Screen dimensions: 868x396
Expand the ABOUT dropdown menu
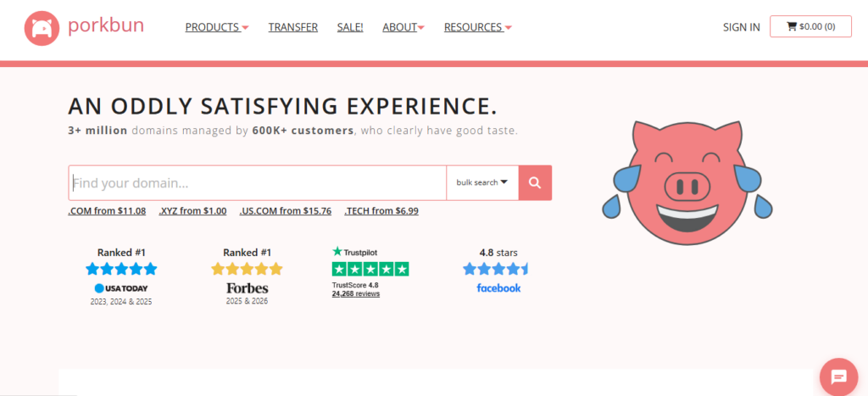pyautogui.click(x=403, y=27)
